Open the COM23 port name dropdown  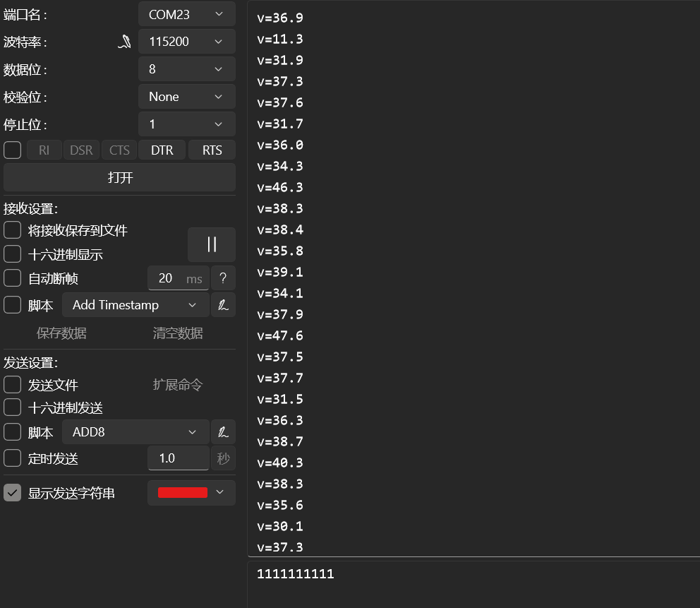click(x=186, y=14)
